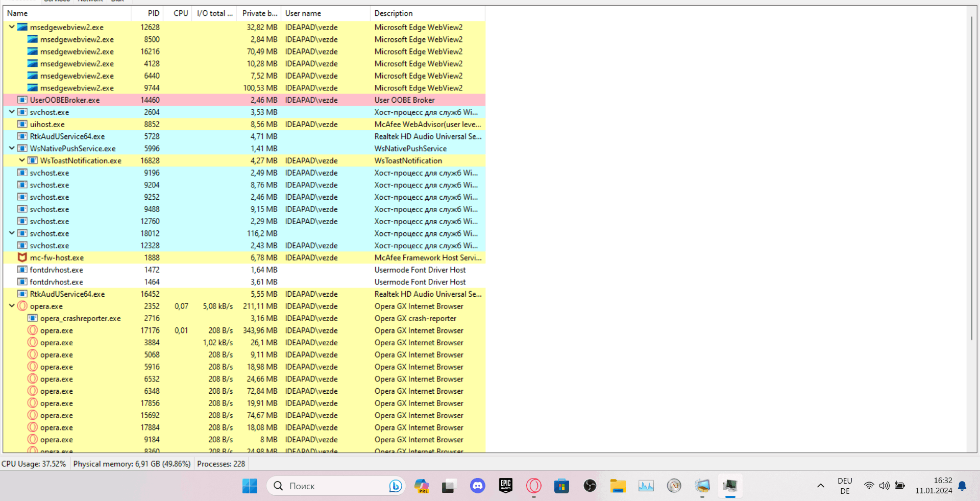This screenshot has height=501, width=980.
Task: Click the Opera icon for opera.exe PID 2352
Action: [22, 306]
